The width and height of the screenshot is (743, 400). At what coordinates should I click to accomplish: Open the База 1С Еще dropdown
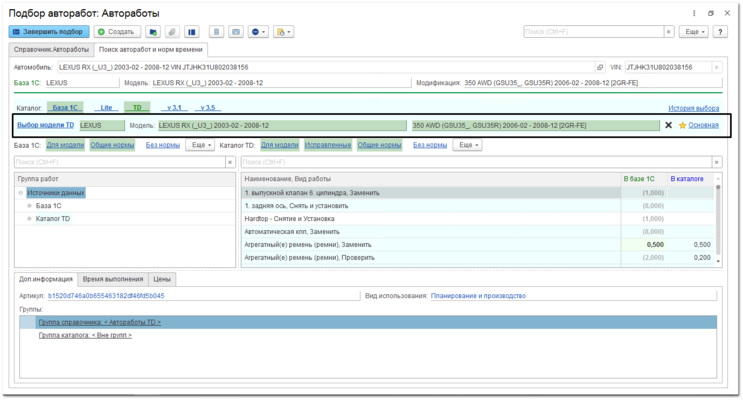(200, 145)
